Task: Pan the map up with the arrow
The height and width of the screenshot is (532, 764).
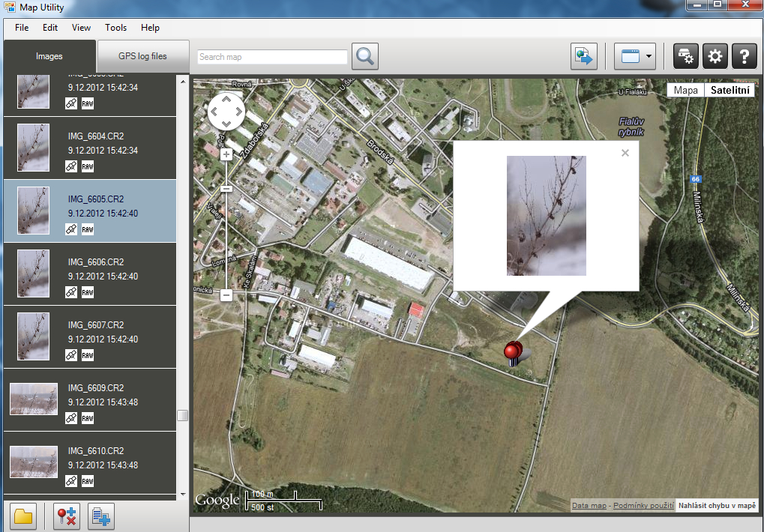Action: point(226,100)
